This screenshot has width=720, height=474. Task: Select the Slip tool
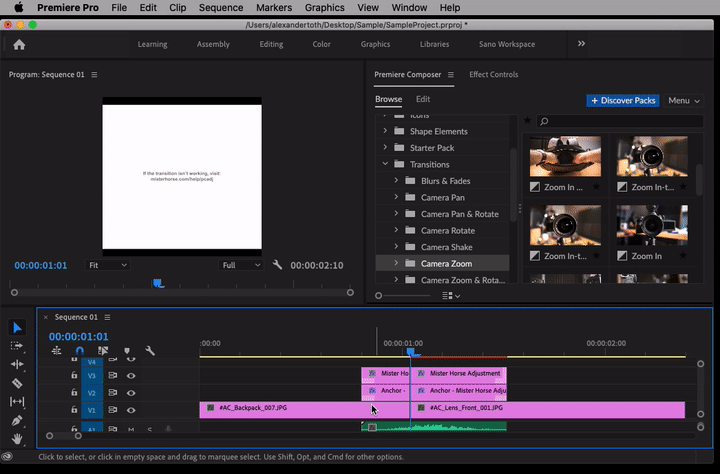[x=17, y=401]
